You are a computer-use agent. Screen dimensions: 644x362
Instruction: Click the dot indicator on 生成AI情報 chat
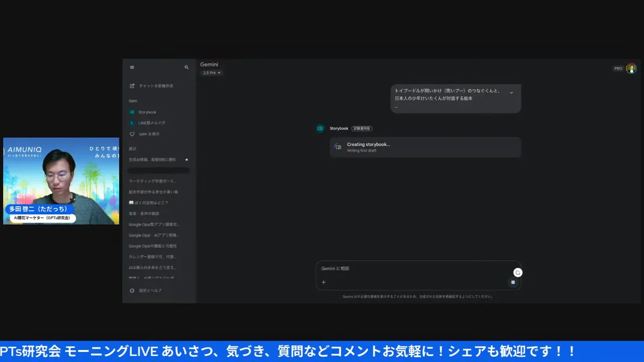(x=187, y=159)
